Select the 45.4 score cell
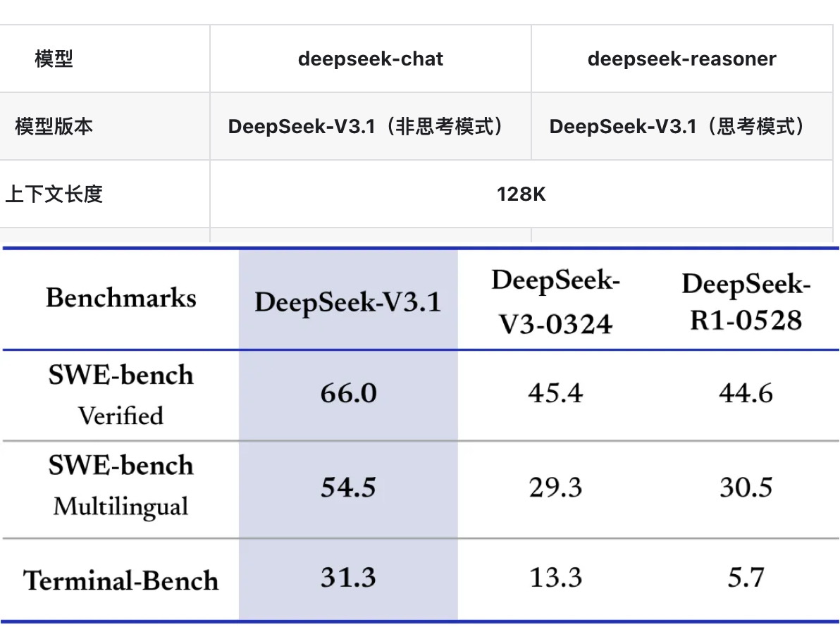Screen dimensions: 840x627 pos(555,393)
